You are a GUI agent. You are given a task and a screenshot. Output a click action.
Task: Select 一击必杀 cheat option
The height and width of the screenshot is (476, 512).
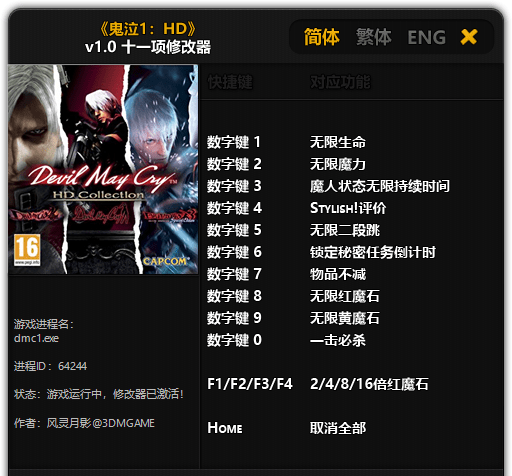338,340
